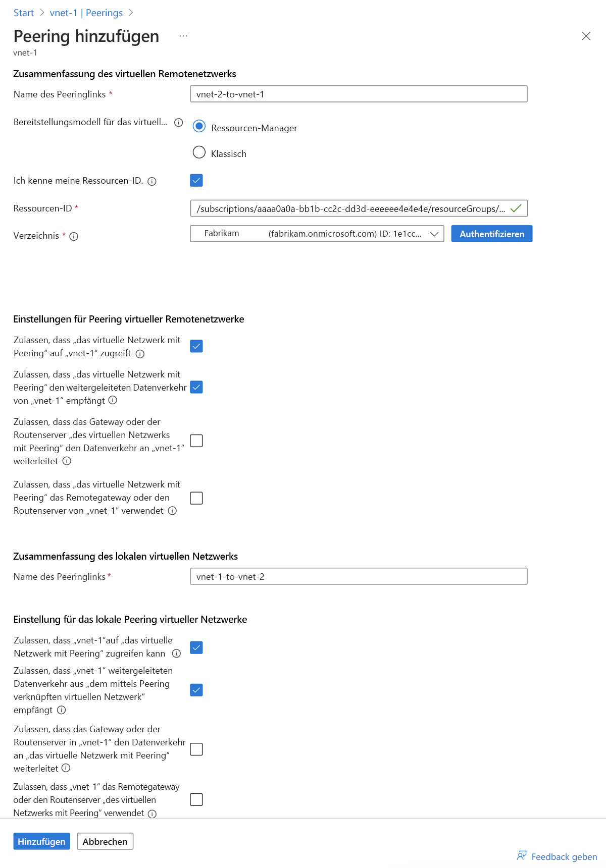The image size is (606, 868).
Task: Uncheck Ich kenne meine Ressourcen-ID
Action: pos(196,180)
